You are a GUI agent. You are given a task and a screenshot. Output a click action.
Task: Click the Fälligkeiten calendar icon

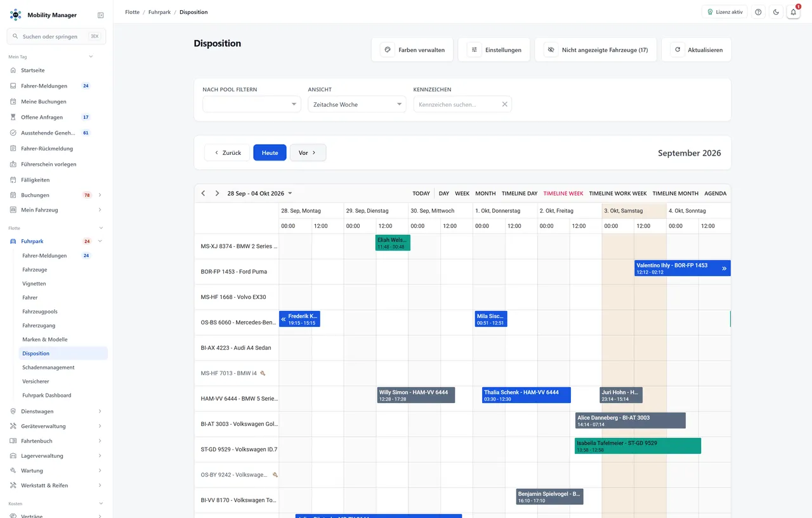tap(13, 180)
